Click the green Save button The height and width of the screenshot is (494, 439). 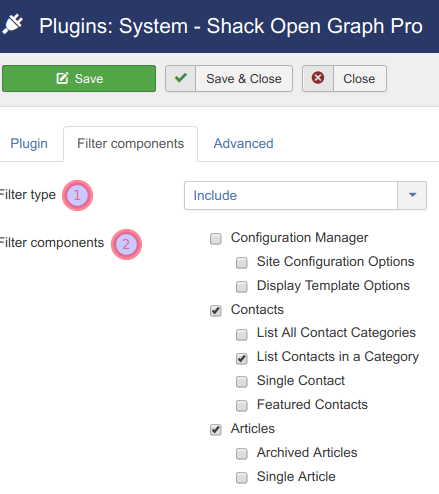coord(79,79)
